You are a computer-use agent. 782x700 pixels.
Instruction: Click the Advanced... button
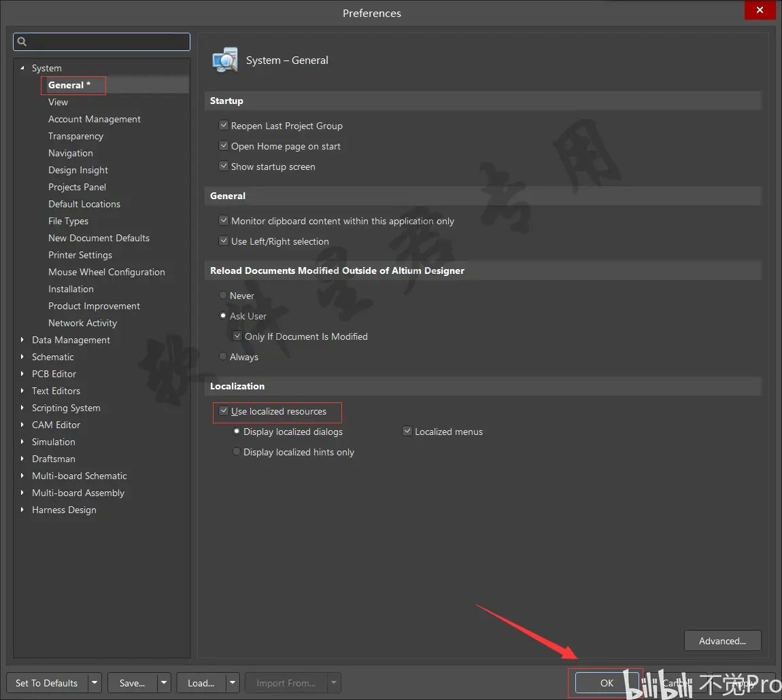coord(723,641)
